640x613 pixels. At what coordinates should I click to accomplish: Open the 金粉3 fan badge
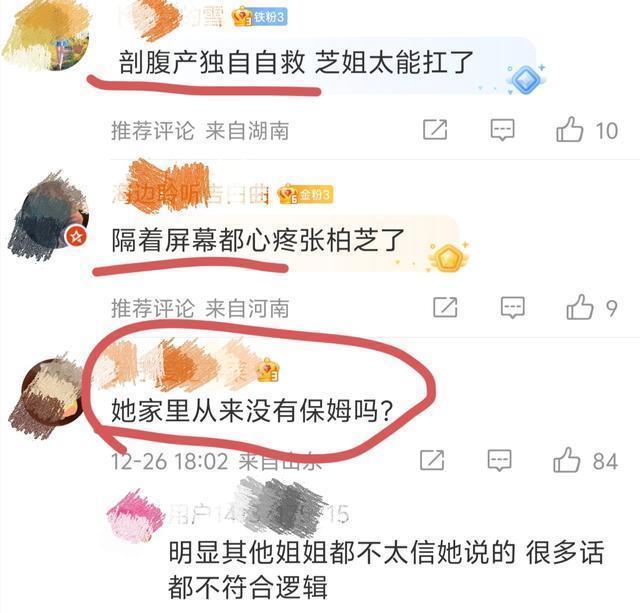pyautogui.click(x=305, y=195)
